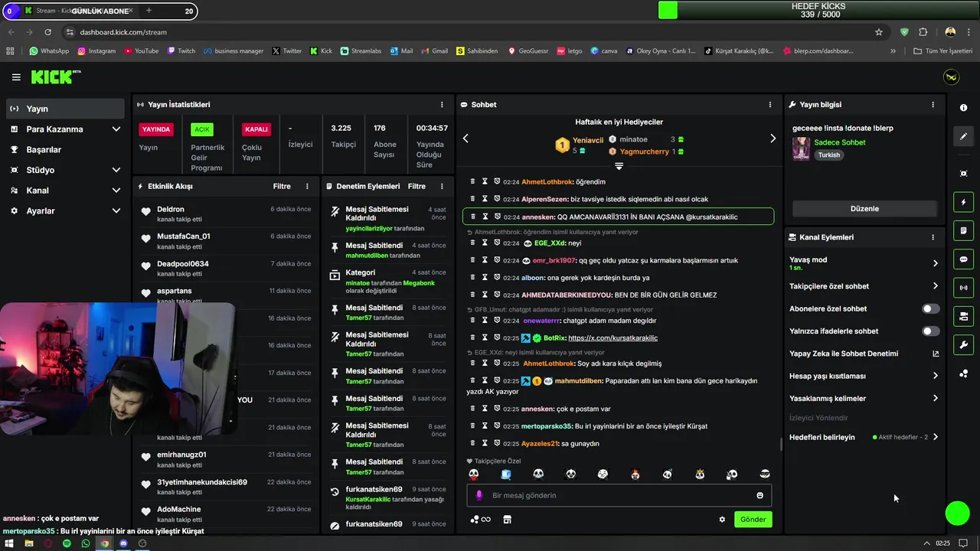The height and width of the screenshot is (551, 980).
Task: Toggle Abonelere özel sohbet switch
Action: point(930,309)
